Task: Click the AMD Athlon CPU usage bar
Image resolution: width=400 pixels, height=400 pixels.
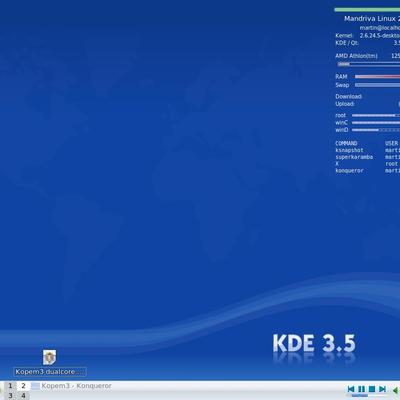Action: point(369,64)
